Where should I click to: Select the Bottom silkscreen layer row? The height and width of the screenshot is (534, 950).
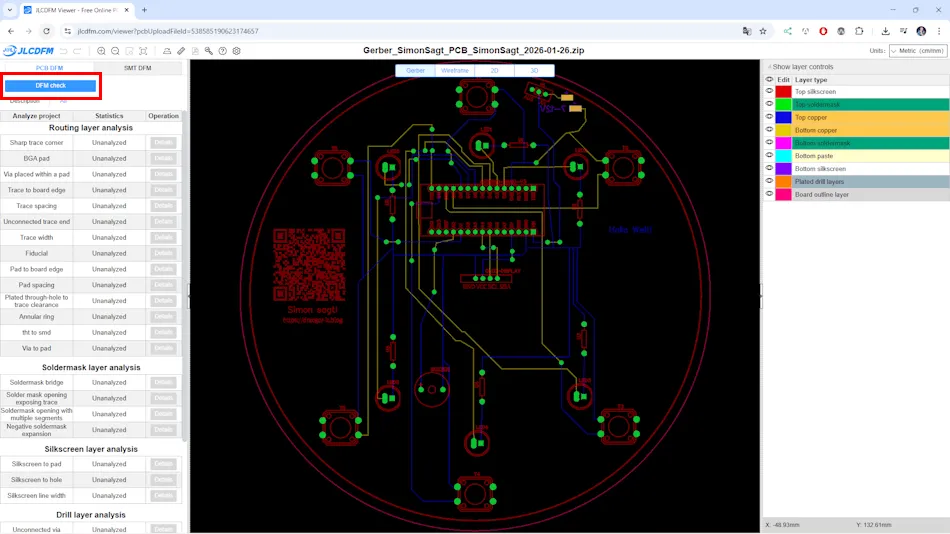pyautogui.click(x=871, y=169)
